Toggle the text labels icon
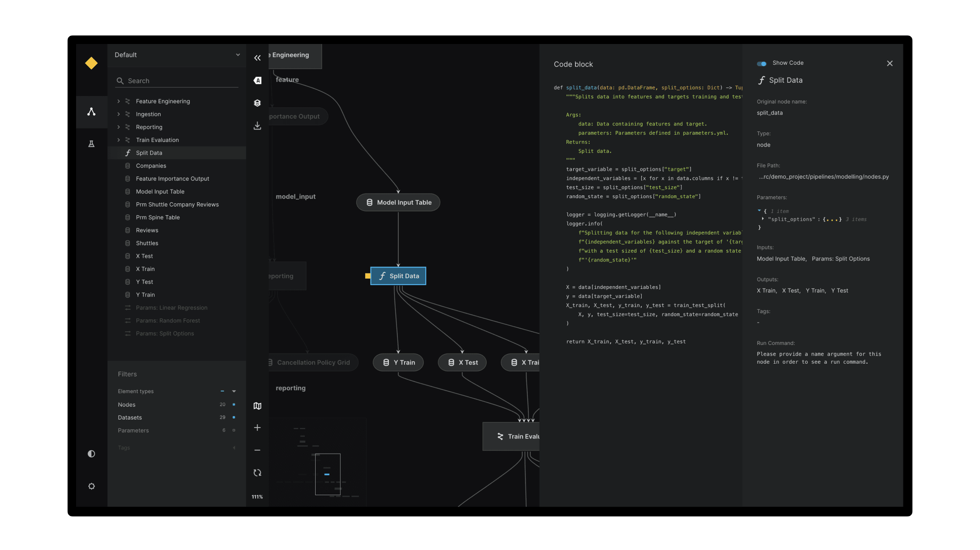 [257, 80]
